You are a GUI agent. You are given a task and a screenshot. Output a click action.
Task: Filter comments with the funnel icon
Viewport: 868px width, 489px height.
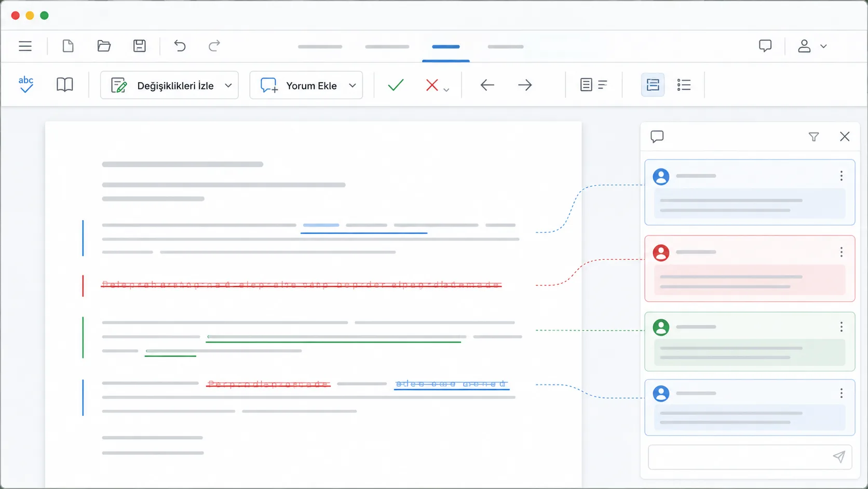[813, 137]
